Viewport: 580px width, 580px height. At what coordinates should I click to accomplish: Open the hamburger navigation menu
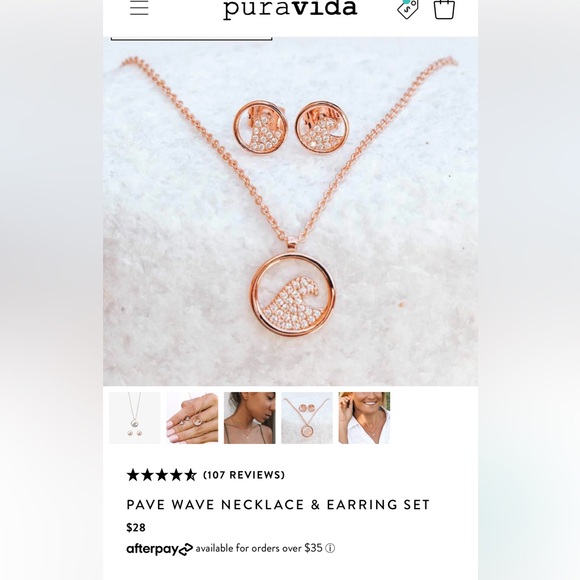(x=139, y=8)
